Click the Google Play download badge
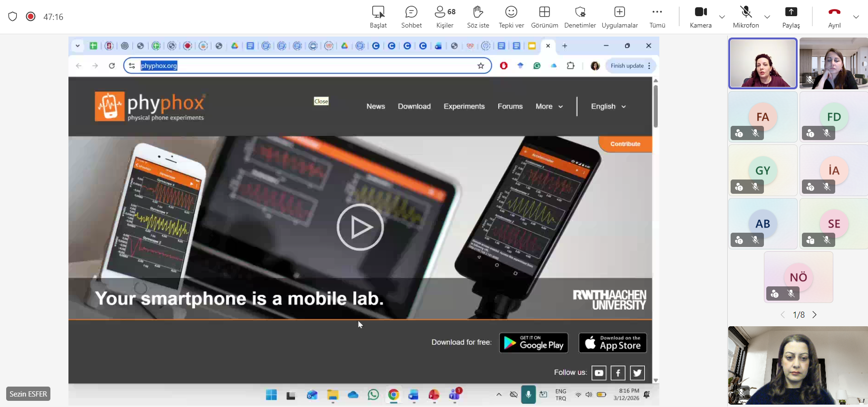868x407 pixels. 533,343
